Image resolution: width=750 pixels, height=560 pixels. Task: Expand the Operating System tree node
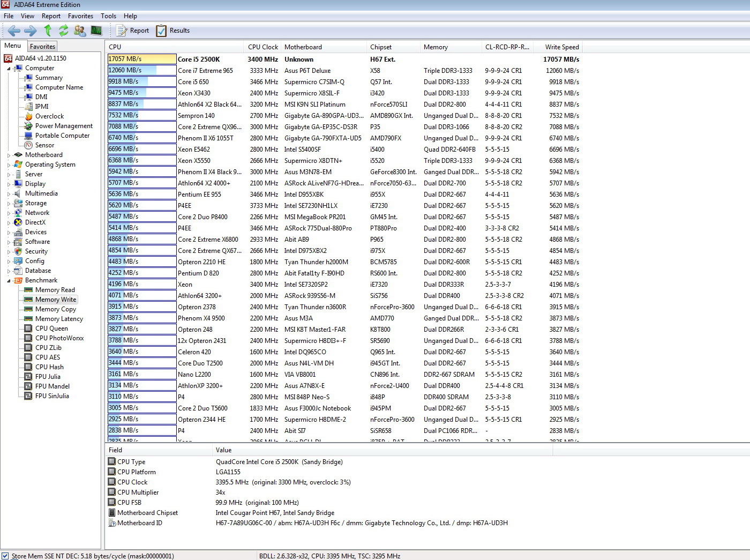(x=9, y=165)
